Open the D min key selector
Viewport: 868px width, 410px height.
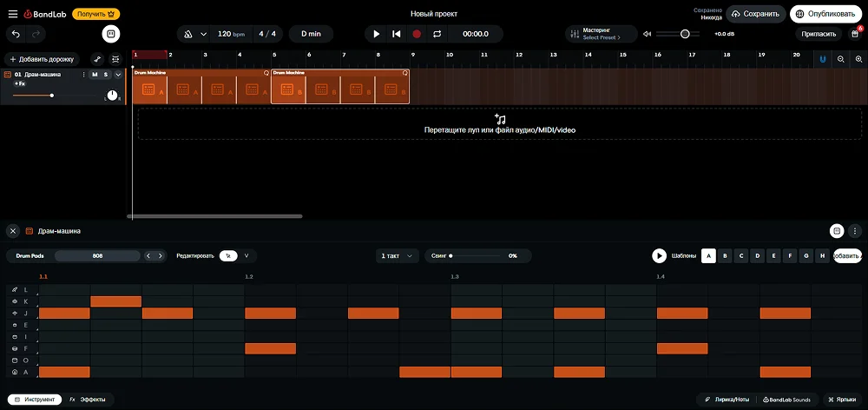pos(311,34)
